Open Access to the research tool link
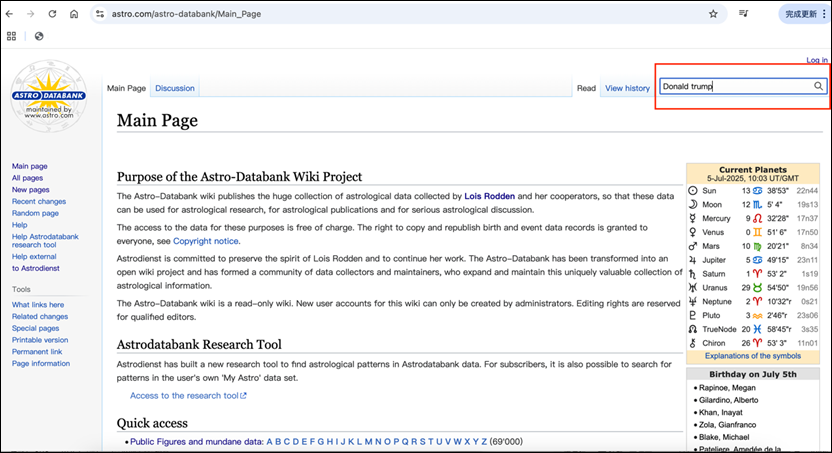 (x=188, y=395)
